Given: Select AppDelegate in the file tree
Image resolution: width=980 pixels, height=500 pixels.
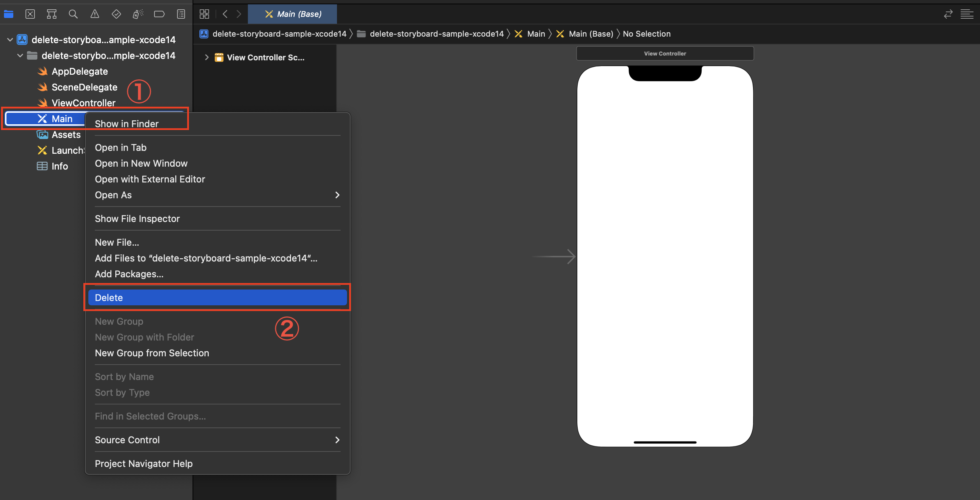Looking at the screenshot, I should pyautogui.click(x=79, y=71).
